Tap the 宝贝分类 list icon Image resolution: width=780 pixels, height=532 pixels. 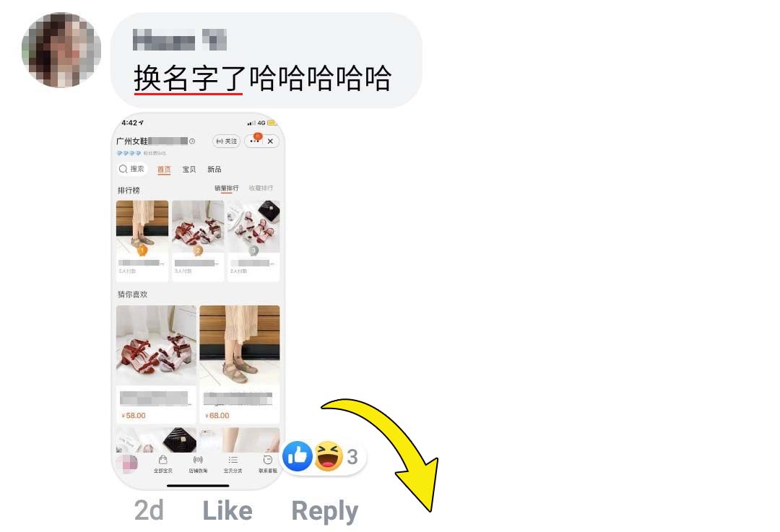[233, 460]
